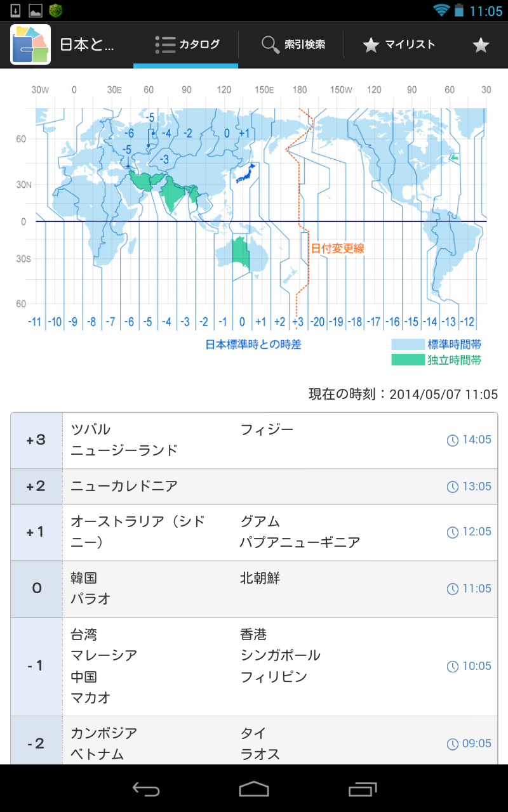Tap the clock icon next to 09:05
The image size is (508, 812).
coord(453,743)
